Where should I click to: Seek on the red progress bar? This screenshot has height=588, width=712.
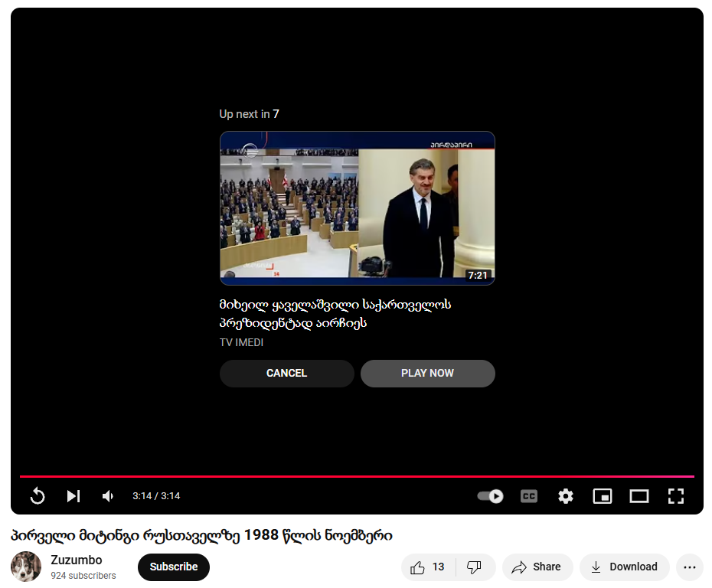tap(357, 476)
